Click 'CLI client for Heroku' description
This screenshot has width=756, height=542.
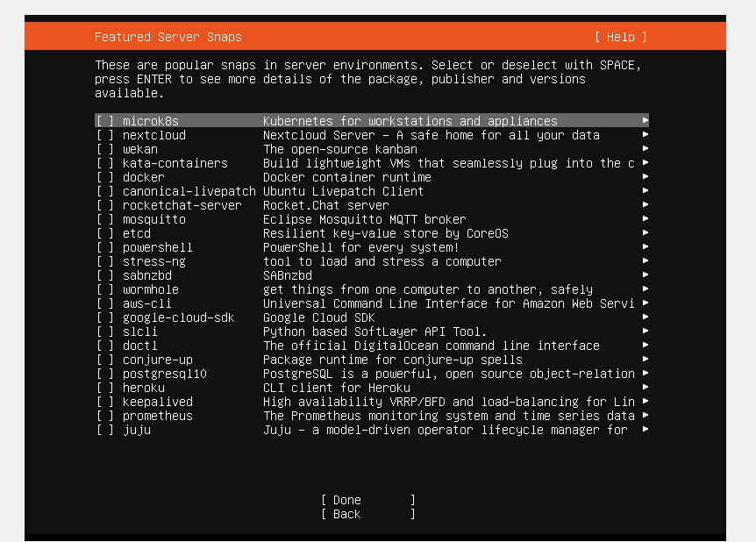click(x=337, y=388)
